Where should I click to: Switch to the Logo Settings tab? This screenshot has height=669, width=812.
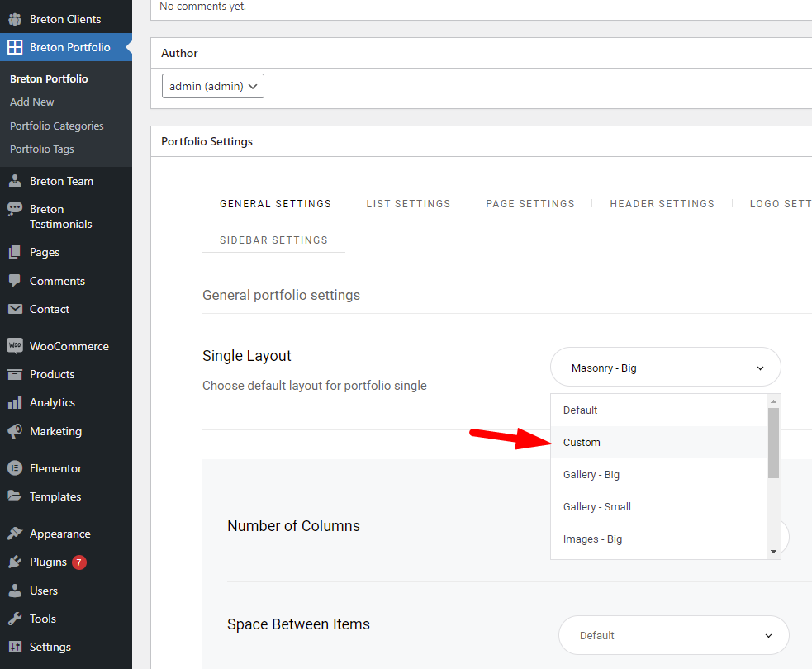(x=780, y=203)
